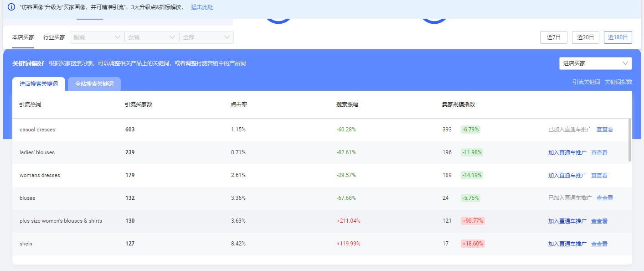
Task: Select the 近7日 time range
Action: (x=553, y=37)
